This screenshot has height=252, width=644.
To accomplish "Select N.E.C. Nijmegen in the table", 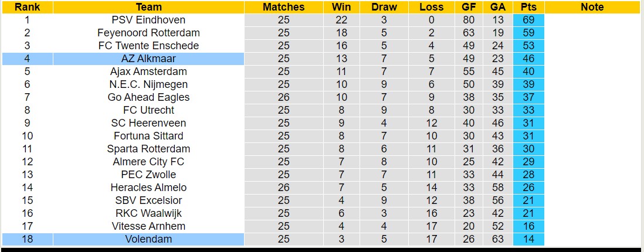I will (x=148, y=84).
